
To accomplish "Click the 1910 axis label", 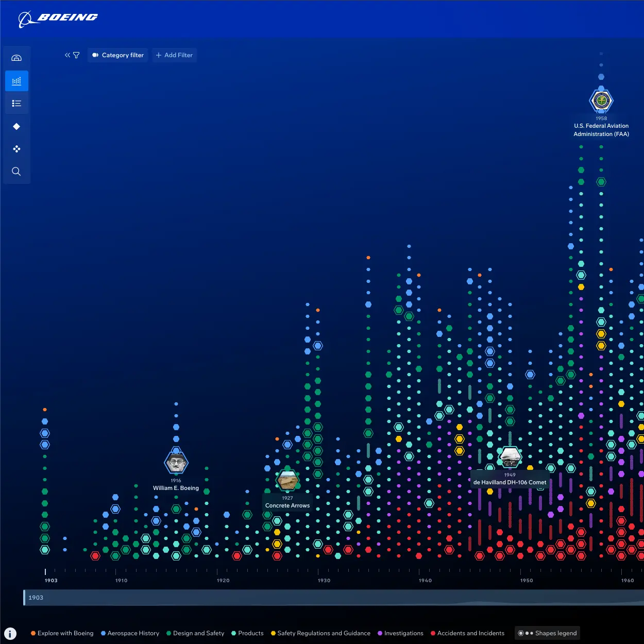I will (121, 581).
